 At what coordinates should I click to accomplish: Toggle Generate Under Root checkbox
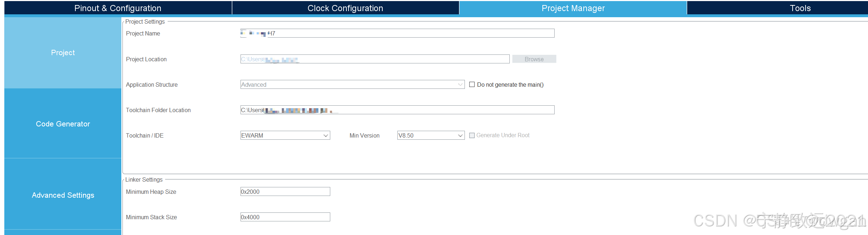point(472,135)
